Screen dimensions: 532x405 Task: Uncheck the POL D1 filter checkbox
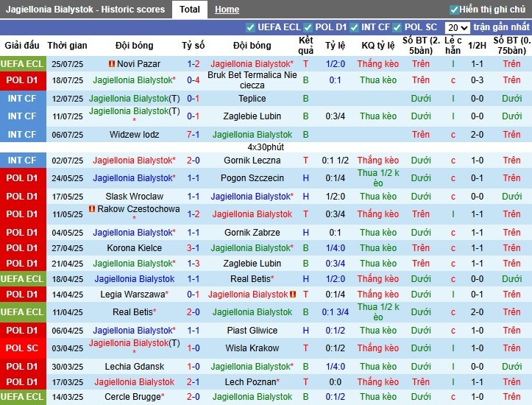coord(308,27)
